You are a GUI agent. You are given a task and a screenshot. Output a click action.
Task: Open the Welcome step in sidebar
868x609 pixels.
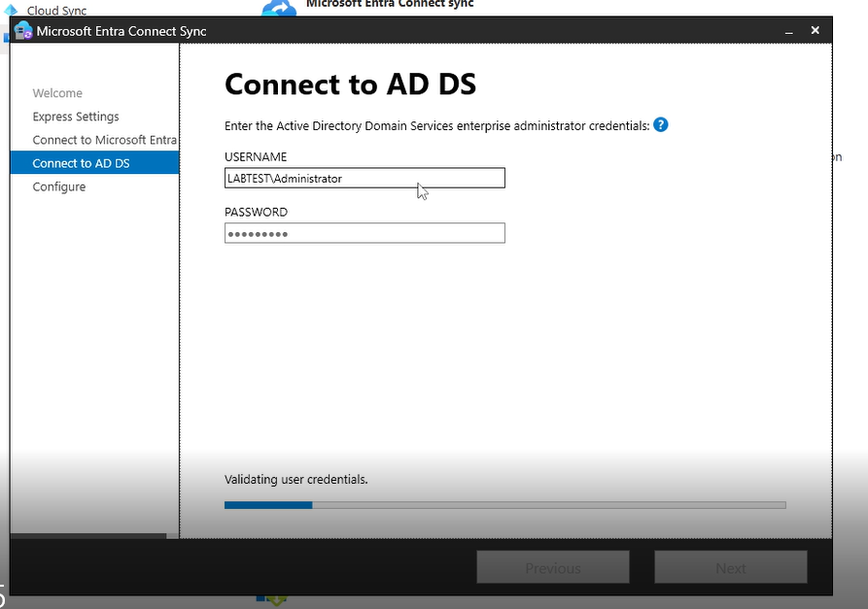[x=57, y=93]
